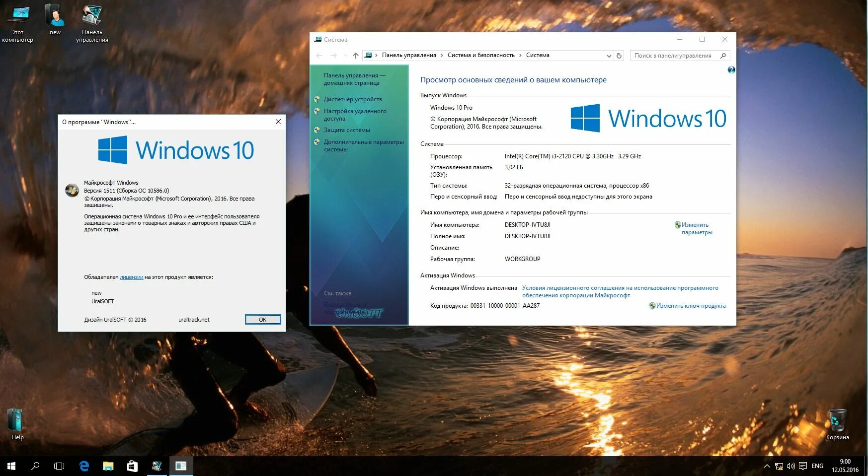Image resolution: width=868 pixels, height=476 pixels.
Task: Open the Store from the taskbar
Action: click(x=132, y=466)
